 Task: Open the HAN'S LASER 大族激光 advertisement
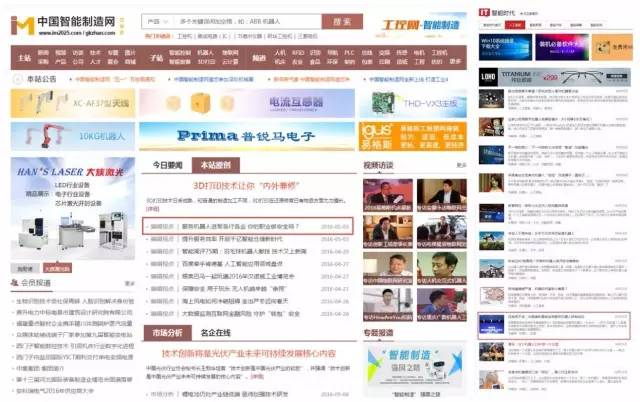pyautogui.click(x=72, y=215)
